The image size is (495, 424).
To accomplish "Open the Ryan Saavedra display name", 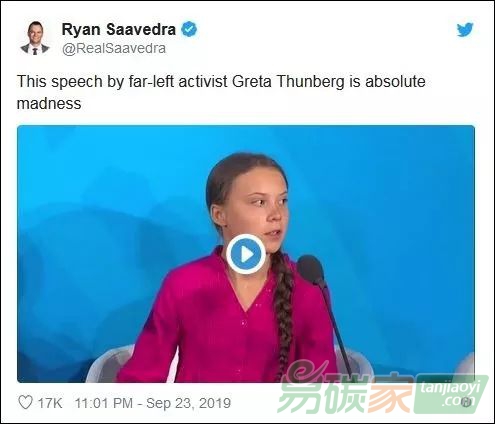I will click(x=119, y=29).
